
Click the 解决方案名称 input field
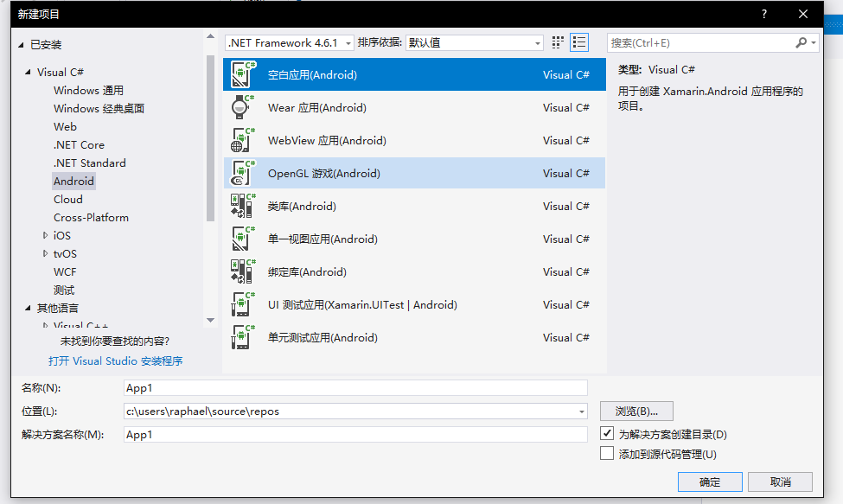pos(355,434)
